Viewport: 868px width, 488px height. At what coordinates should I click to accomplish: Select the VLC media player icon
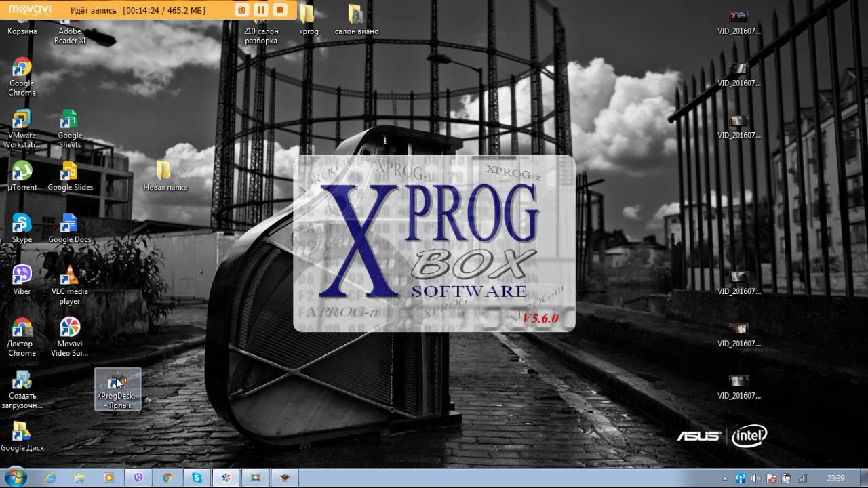70,285
